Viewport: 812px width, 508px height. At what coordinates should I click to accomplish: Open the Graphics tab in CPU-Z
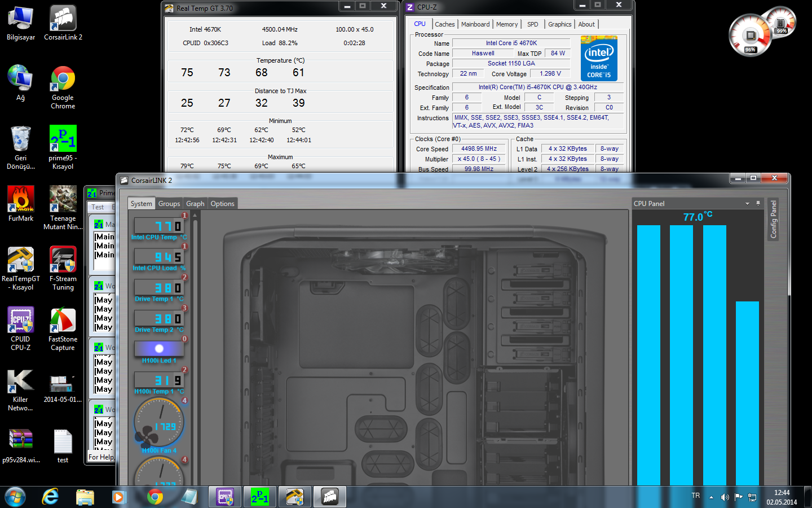coord(559,24)
